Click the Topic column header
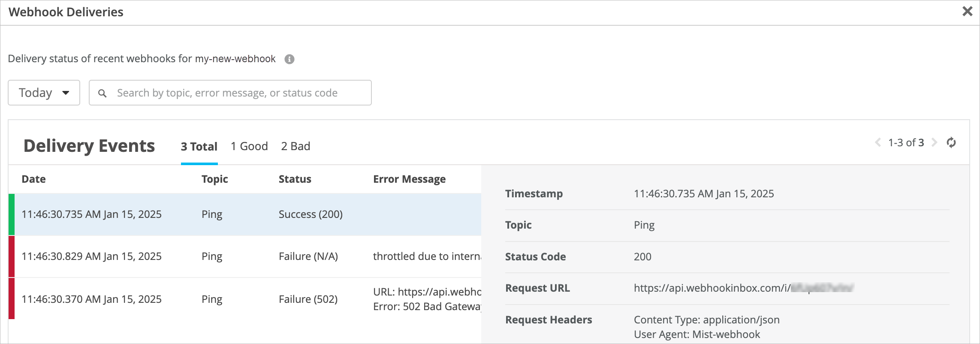The height and width of the screenshot is (344, 980). point(214,179)
